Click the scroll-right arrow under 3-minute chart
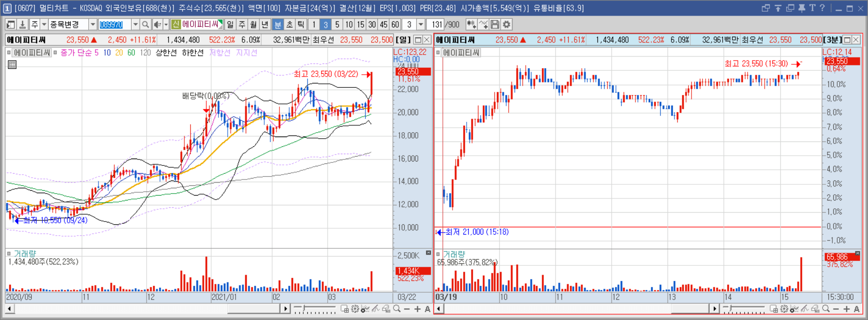This screenshot has width=868, height=320. tap(714, 309)
